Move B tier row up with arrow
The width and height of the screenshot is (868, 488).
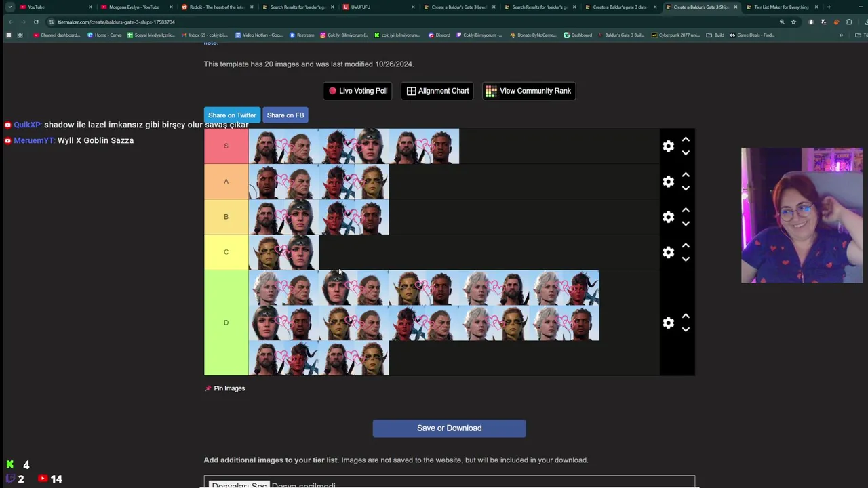click(x=686, y=209)
